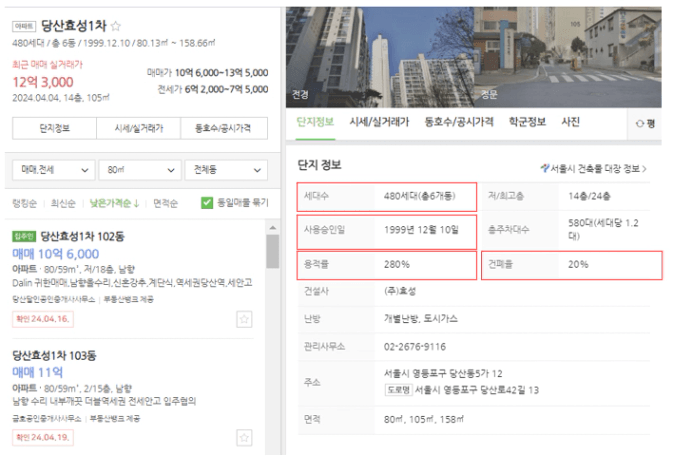Open 서울시 건축물 대장 정보 link

(x=594, y=169)
